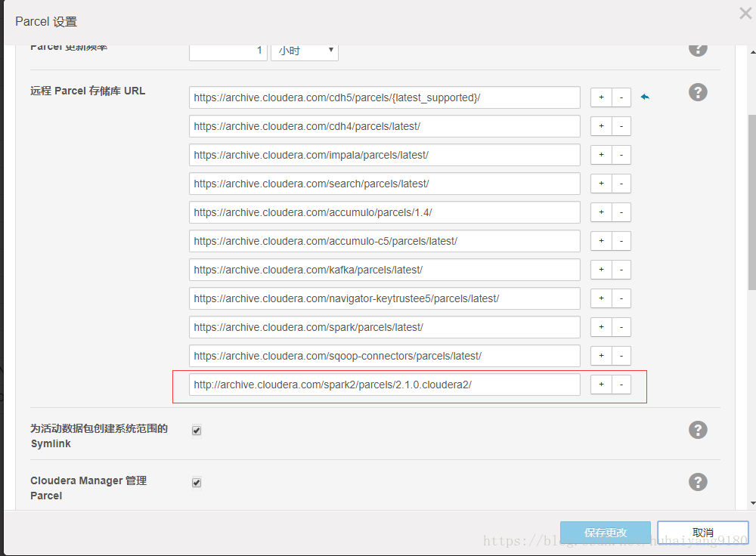Open help for Symlink setting
756x556 pixels.
[698, 430]
